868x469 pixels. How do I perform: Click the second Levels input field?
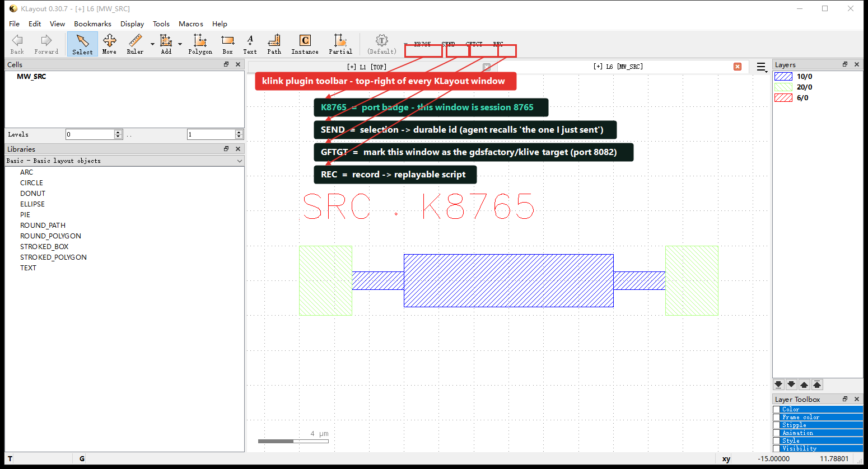211,134
